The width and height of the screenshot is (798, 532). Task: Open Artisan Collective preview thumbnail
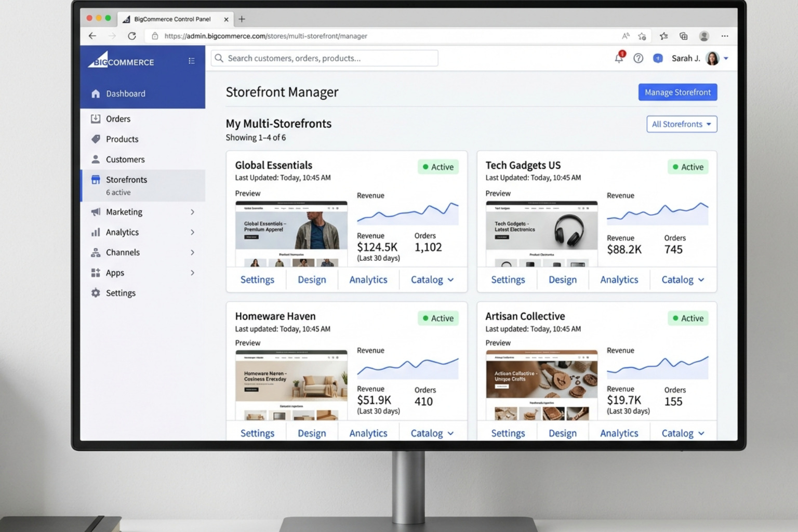click(542, 385)
